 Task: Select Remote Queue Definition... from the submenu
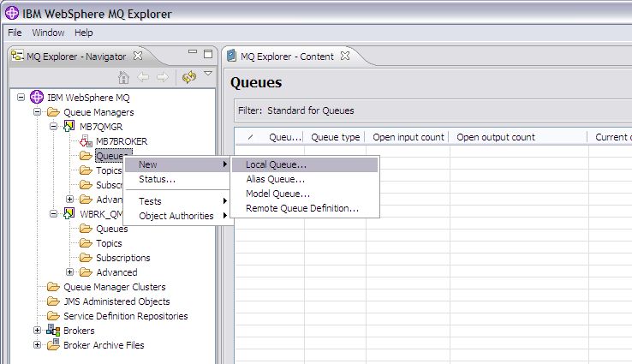click(x=305, y=208)
